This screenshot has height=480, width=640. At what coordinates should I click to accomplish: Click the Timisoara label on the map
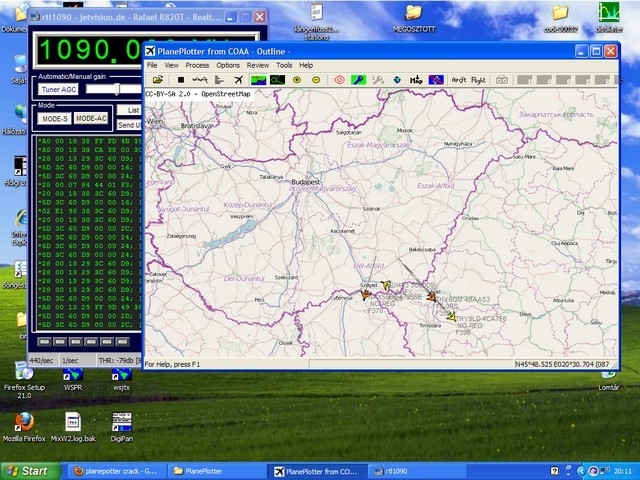(x=430, y=326)
